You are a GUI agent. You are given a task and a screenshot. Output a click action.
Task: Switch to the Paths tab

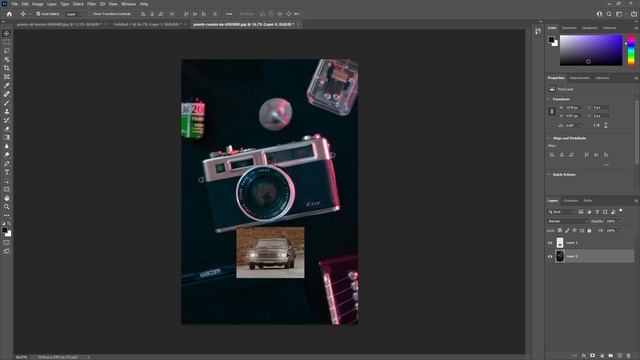[x=588, y=201]
